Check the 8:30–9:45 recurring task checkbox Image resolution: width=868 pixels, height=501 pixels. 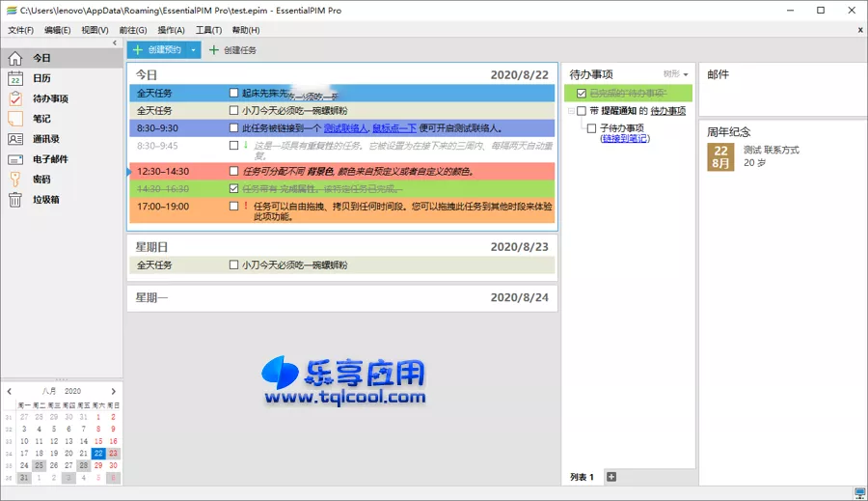point(233,145)
